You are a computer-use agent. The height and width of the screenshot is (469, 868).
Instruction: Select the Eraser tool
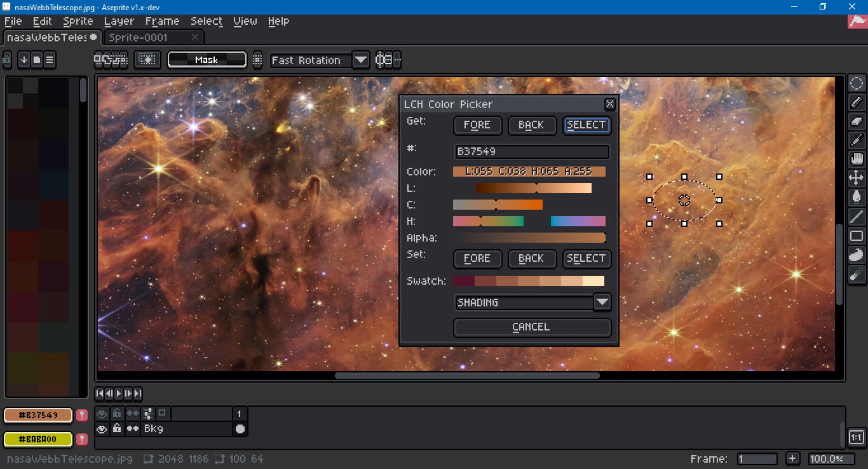(x=857, y=121)
